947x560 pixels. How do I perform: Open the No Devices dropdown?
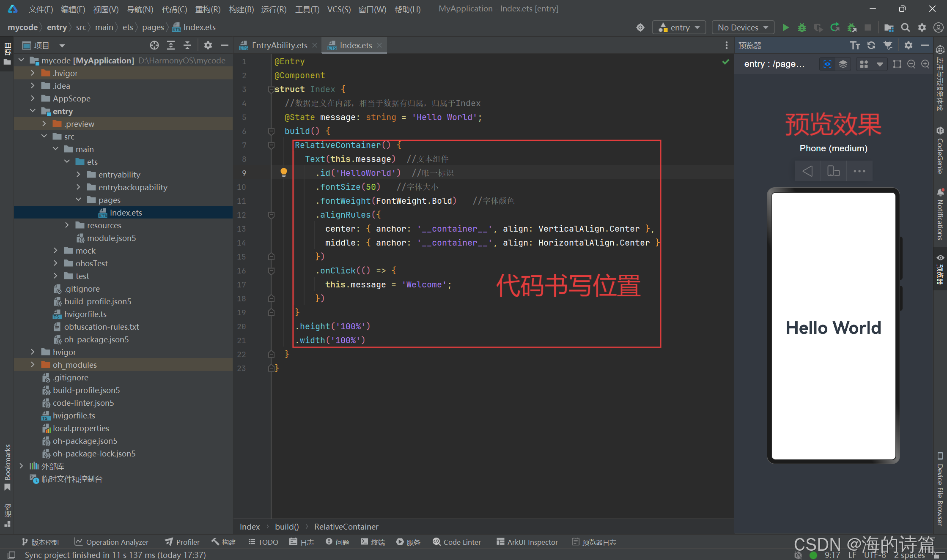[743, 27]
